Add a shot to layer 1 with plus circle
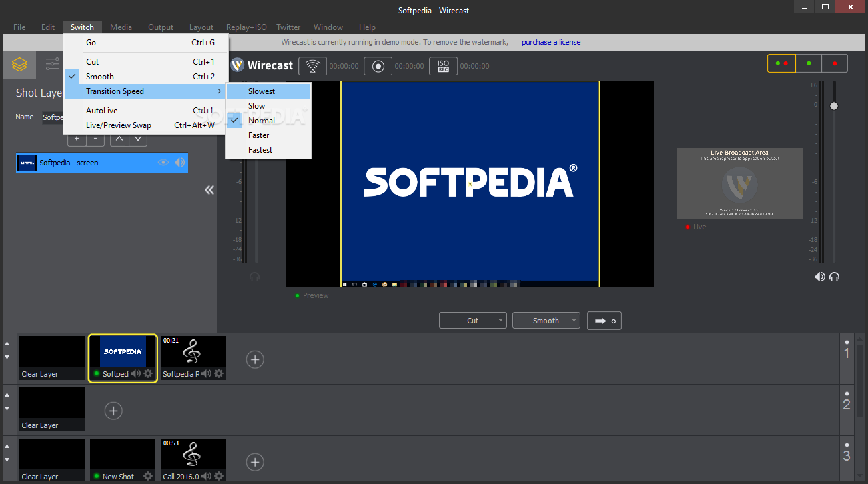The height and width of the screenshot is (484, 868). 255,359
